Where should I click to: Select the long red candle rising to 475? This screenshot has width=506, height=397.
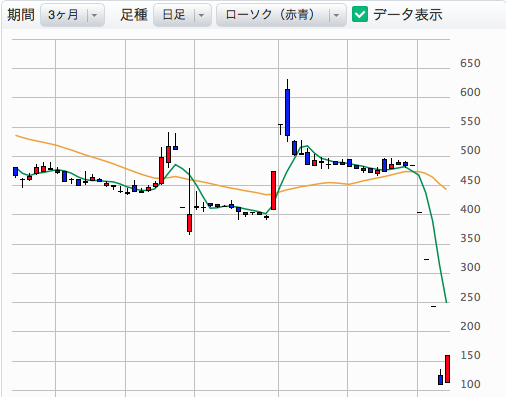click(x=273, y=190)
